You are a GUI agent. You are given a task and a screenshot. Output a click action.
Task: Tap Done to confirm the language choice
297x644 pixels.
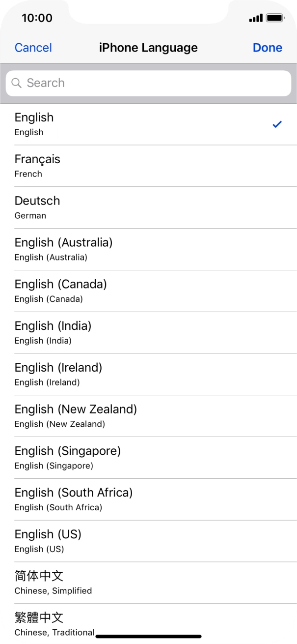(268, 47)
